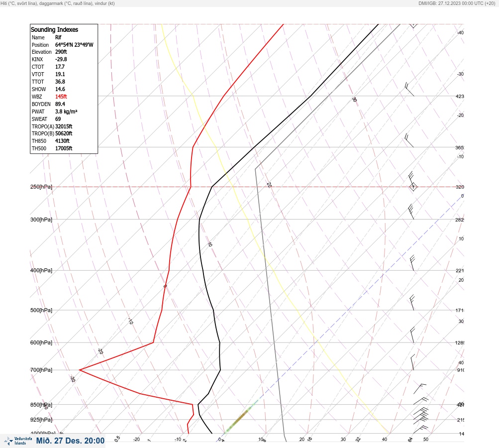Click the 250[hPa] pressure label

41,187
